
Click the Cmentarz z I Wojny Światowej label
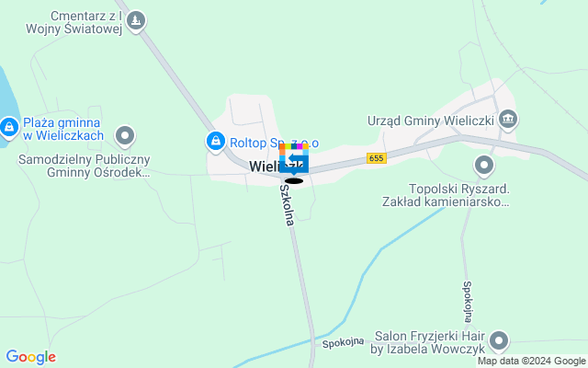tap(74, 22)
